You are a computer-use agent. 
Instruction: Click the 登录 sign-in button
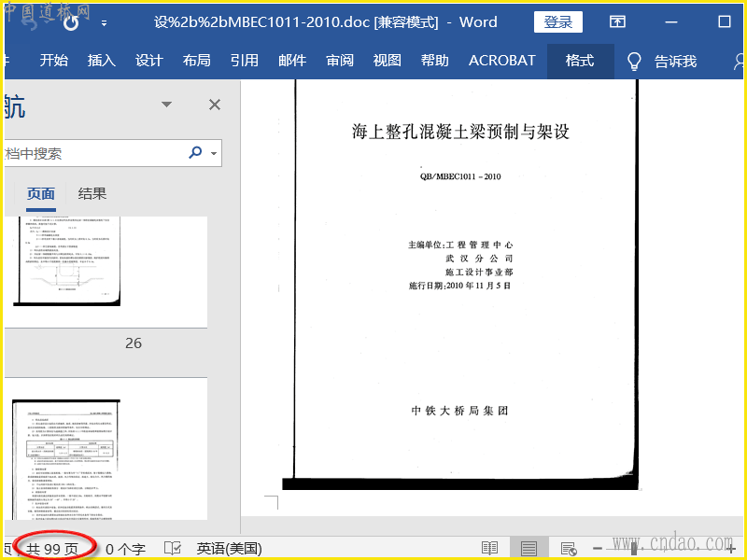coord(557,21)
